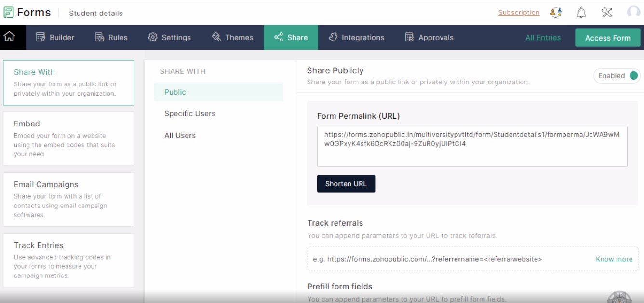Click the Shorten URL button
This screenshot has width=644, height=303.
coord(346,183)
